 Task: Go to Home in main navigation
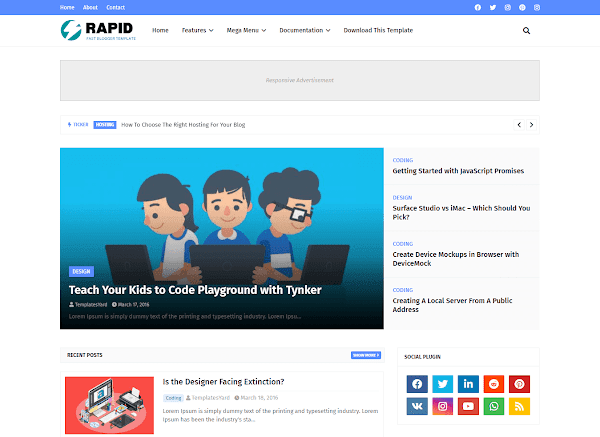(x=160, y=30)
